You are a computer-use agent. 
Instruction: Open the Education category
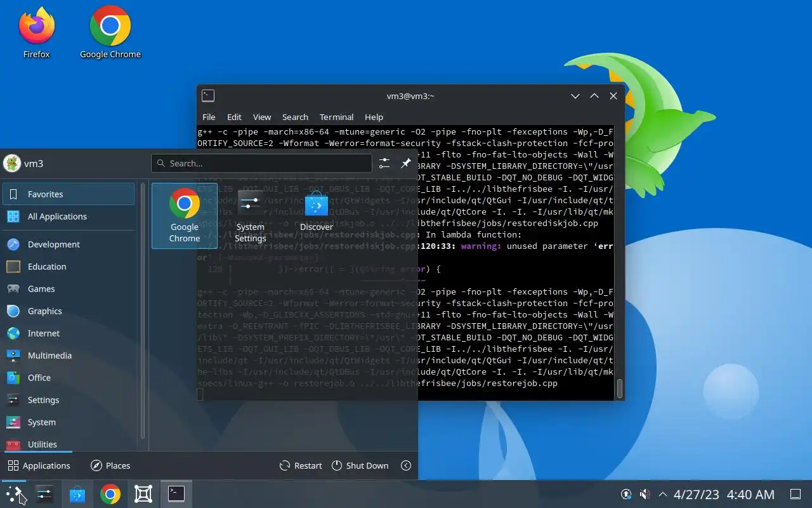69,267
